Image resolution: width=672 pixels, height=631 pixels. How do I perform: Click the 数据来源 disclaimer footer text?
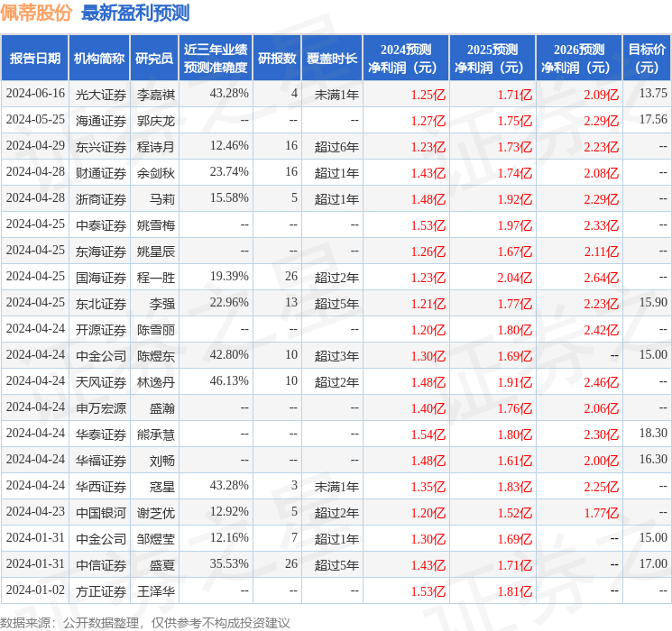pyautogui.click(x=145, y=622)
